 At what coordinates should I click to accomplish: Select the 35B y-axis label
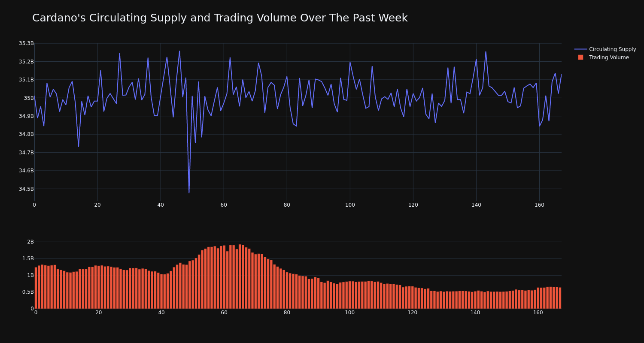tap(29, 98)
